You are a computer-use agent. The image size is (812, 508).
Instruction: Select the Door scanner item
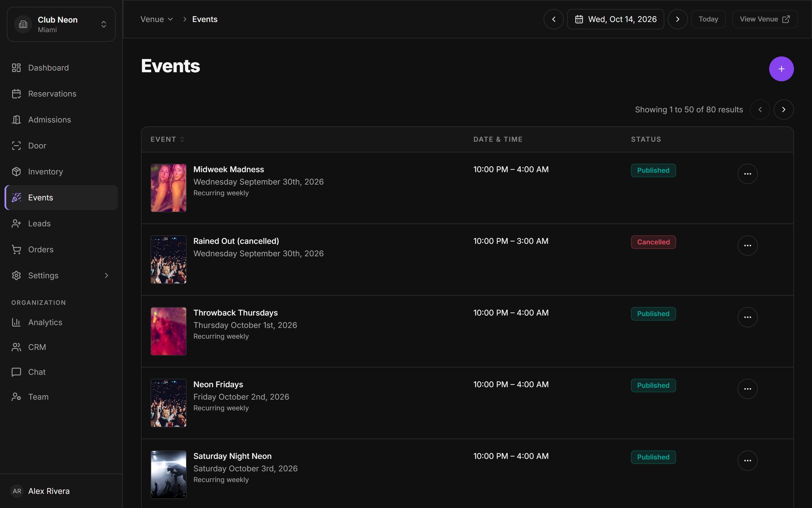(61, 146)
